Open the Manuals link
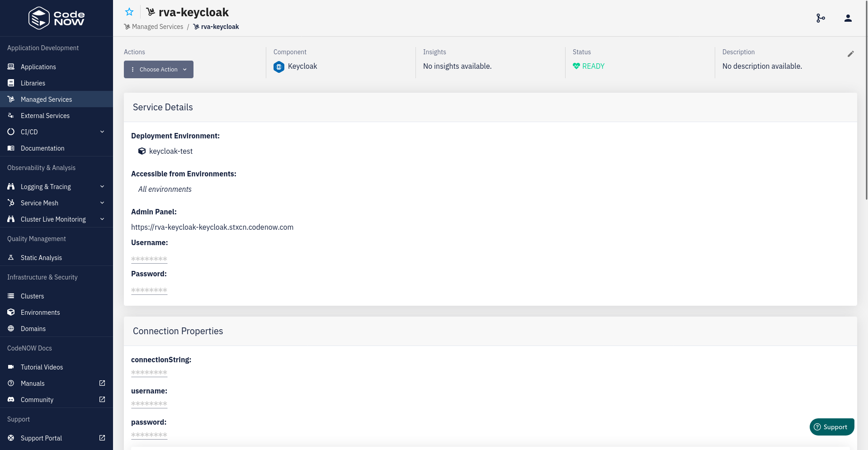 [x=57, y=383]
